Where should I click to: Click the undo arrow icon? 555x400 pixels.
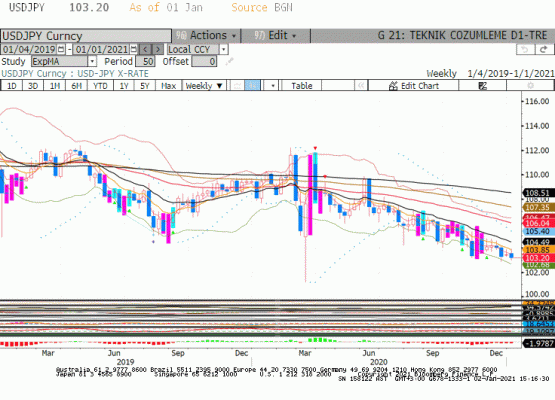click(x=525, y=50)
